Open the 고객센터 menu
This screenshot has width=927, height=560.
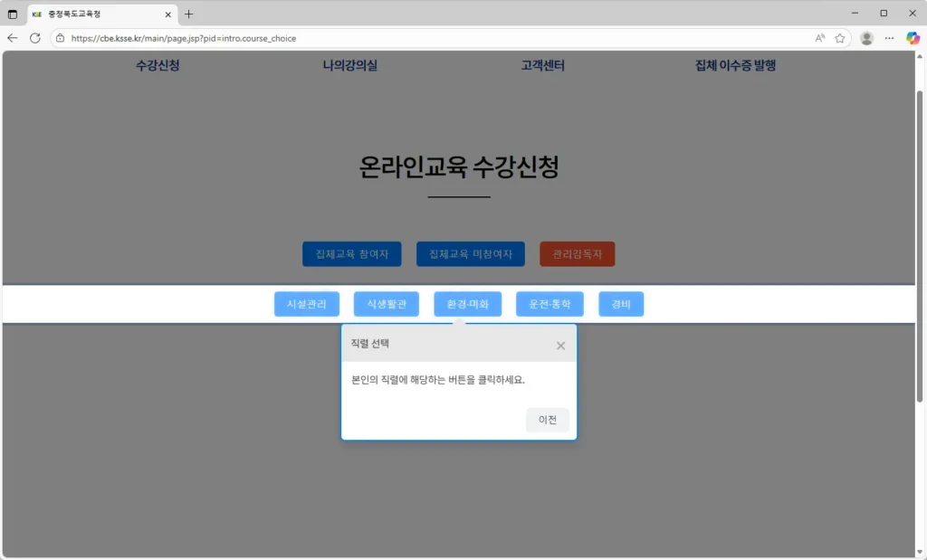tap(544, 65)
